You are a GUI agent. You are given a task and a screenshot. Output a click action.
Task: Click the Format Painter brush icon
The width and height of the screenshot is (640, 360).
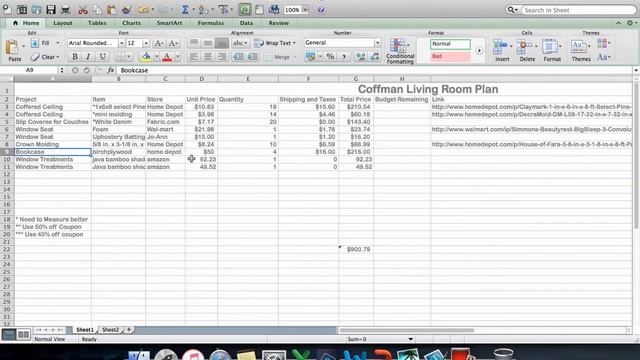pos(127,9)
